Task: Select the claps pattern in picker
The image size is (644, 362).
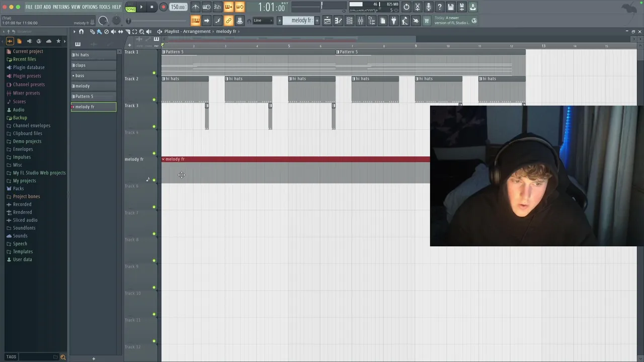Action: (x=94, y=65)
